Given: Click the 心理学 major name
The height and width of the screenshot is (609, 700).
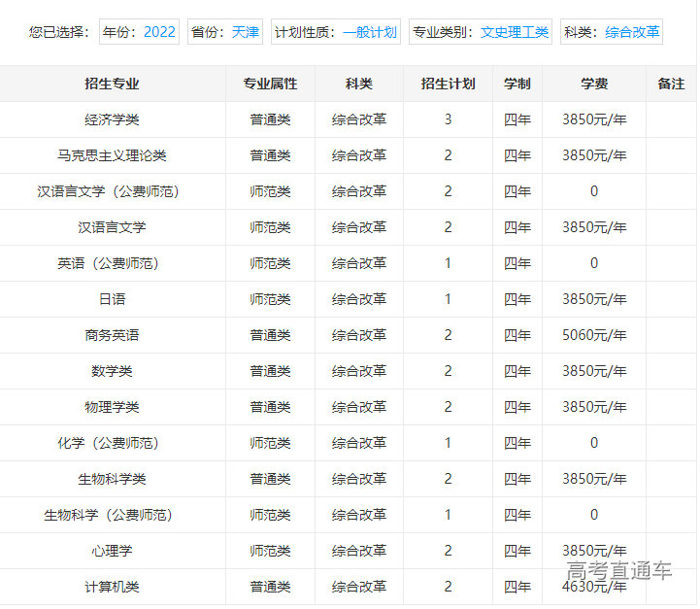Looking at the screenshot, I should tap(112, 551).
